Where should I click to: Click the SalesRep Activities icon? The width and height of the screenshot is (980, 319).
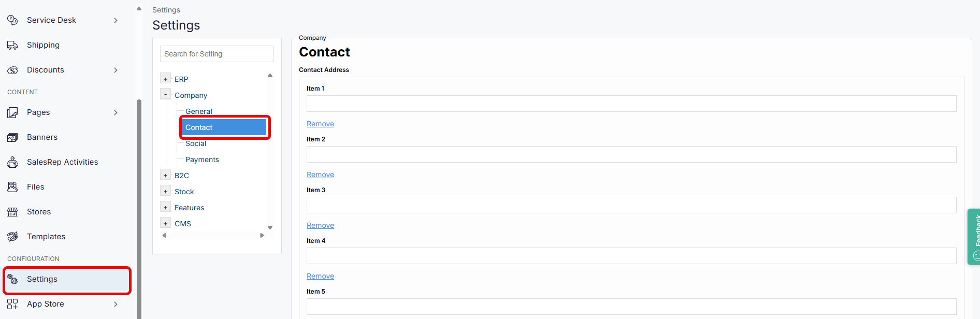point(12,162)
